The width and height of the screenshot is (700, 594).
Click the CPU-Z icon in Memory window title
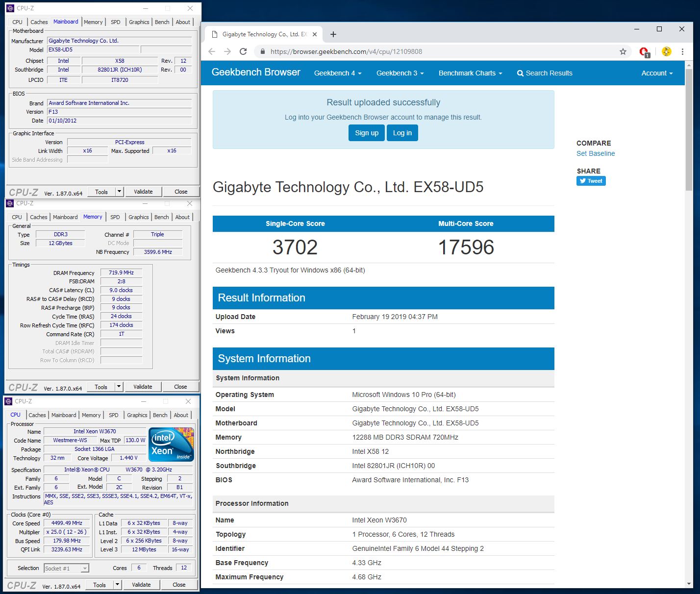[10, 203]
